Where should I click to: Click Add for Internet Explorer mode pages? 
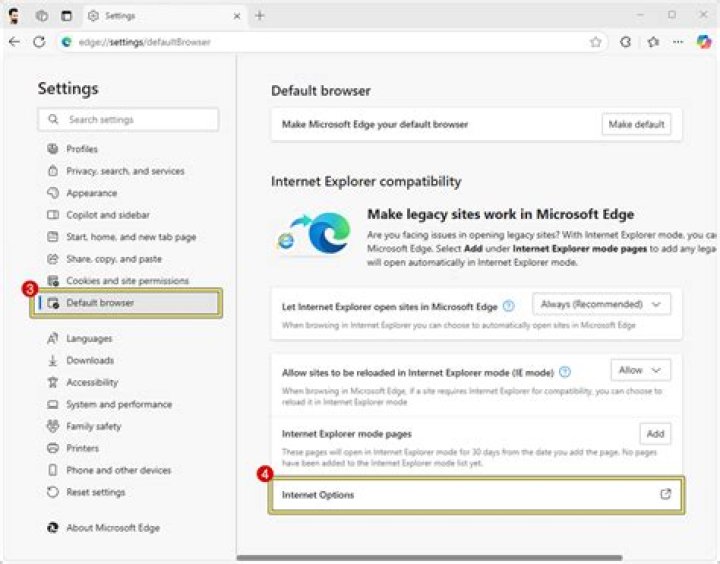655,434
